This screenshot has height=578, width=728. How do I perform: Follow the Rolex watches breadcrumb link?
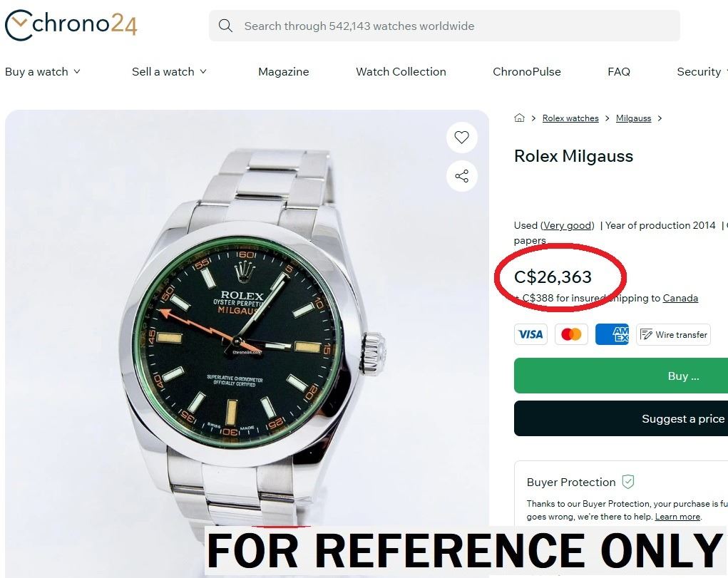(x=570, y=118)
